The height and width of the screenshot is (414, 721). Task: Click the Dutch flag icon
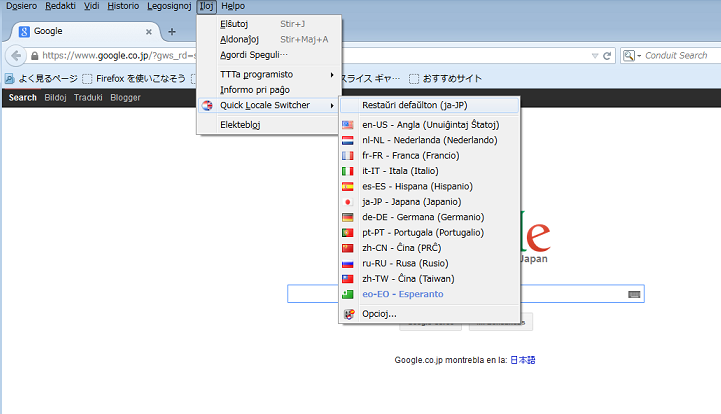click(348, 140)
